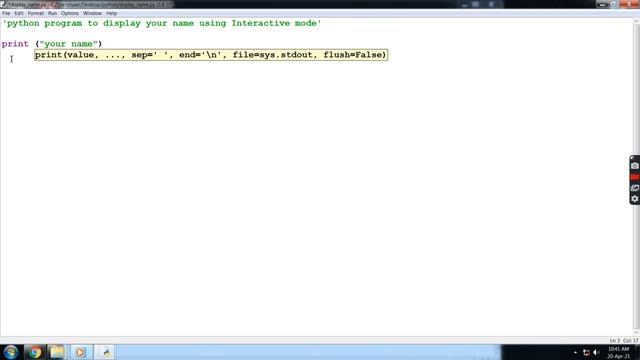The width and height of the screenshot is (640, 360).
Task: Click the Col 17 status bar entry
Action: coord(630,340)
